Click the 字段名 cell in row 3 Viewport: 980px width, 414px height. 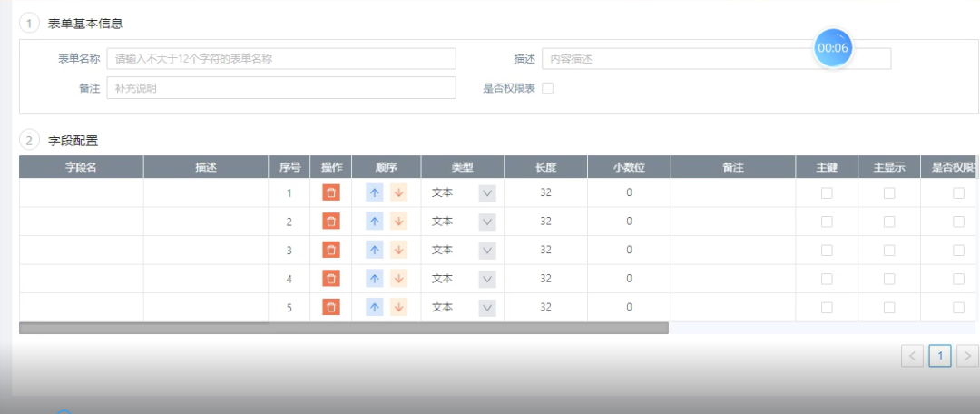click(x=82, y=251)
